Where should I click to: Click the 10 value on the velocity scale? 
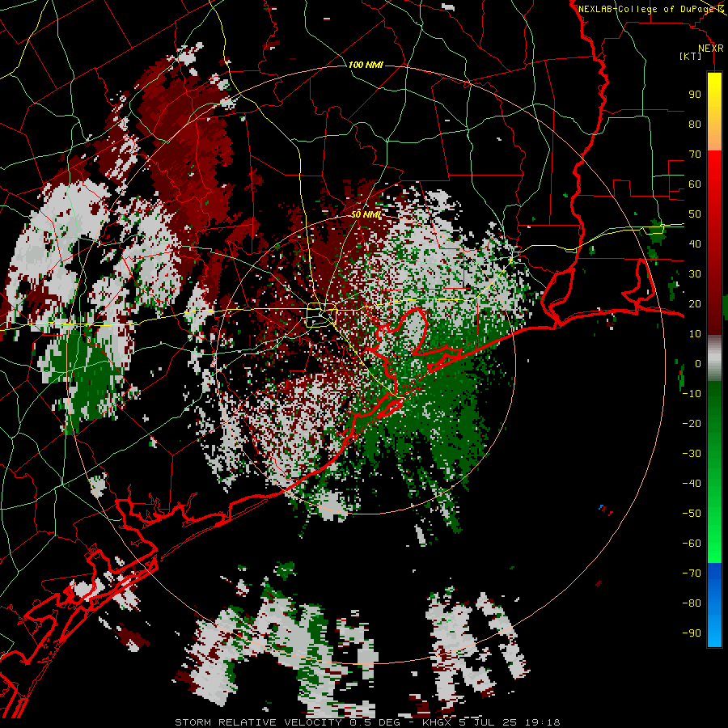695,334
